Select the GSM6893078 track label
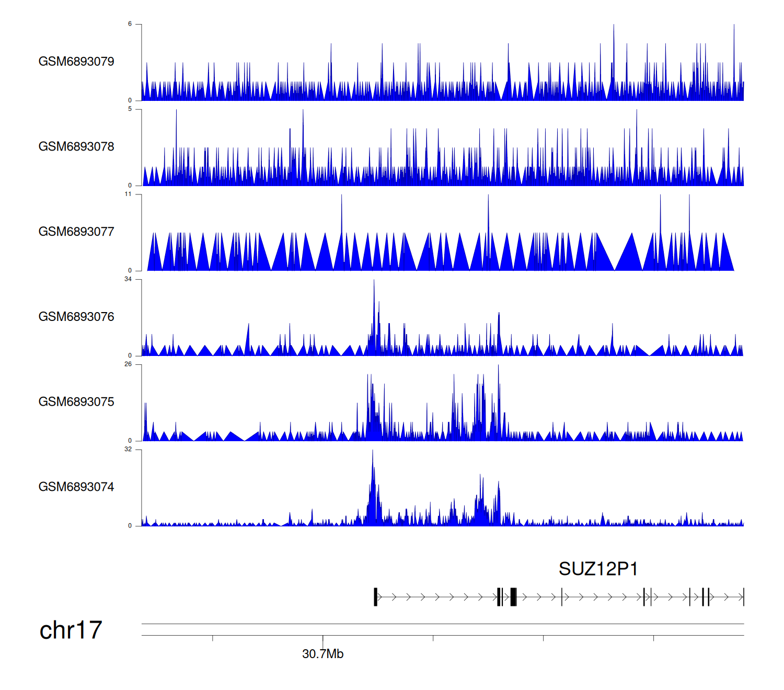The image size is (784, 690). point(76,147)
